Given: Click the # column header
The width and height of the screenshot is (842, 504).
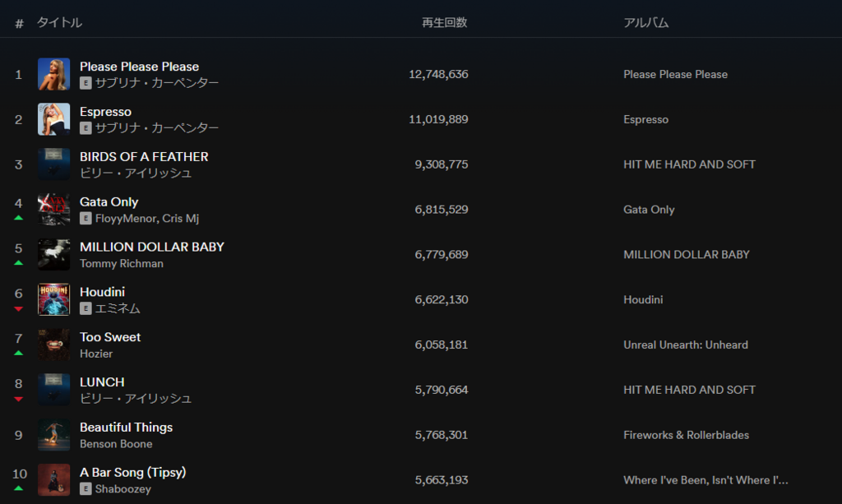Looking at the screenshot, I should coord(20,23).
